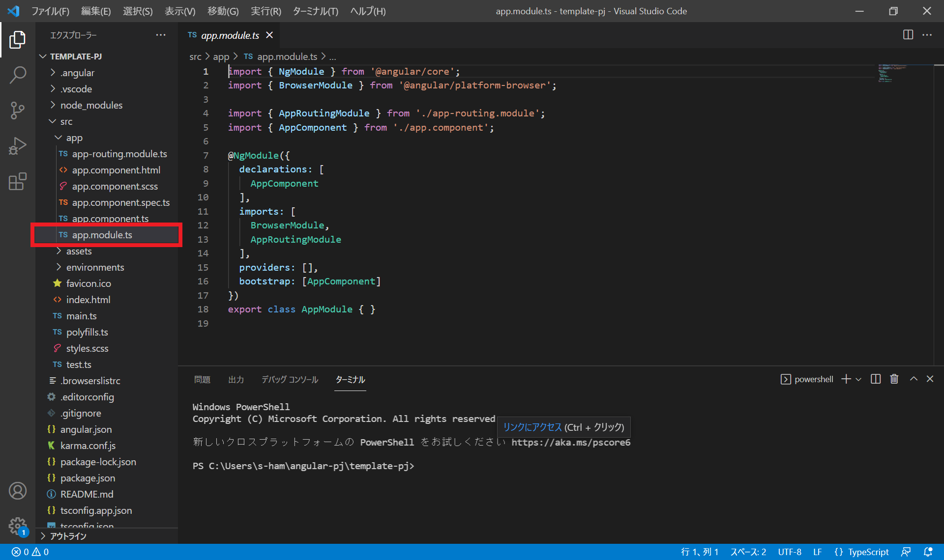Maximize the terminal panel size

pyautogui.click(x=913, y=379)
